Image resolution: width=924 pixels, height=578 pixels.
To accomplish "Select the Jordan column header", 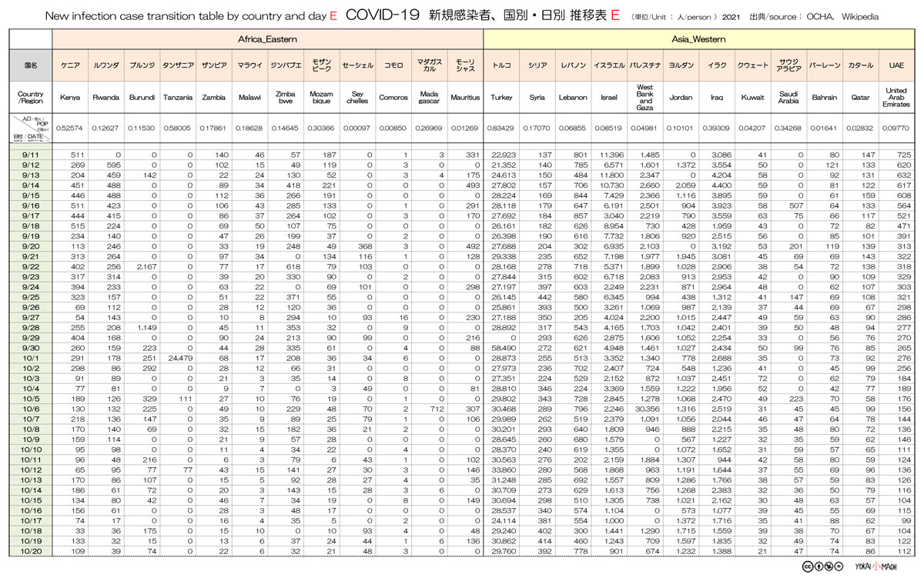I will click(681, 98).
